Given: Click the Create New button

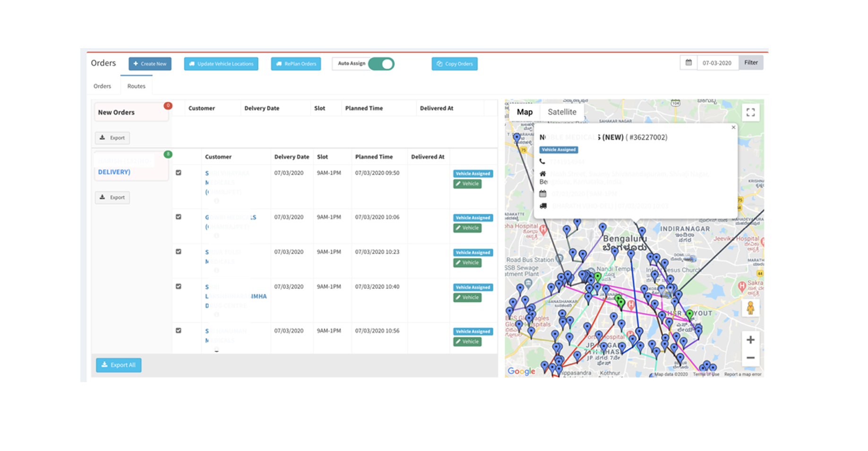Looking at the screenshot, I should (150, 64).
